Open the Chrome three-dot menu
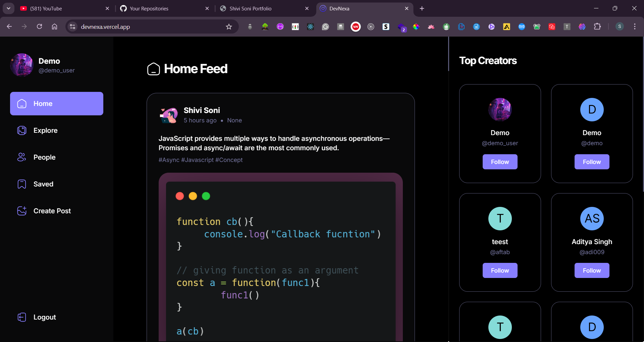644x342 pixels. (x=635, y=27)
